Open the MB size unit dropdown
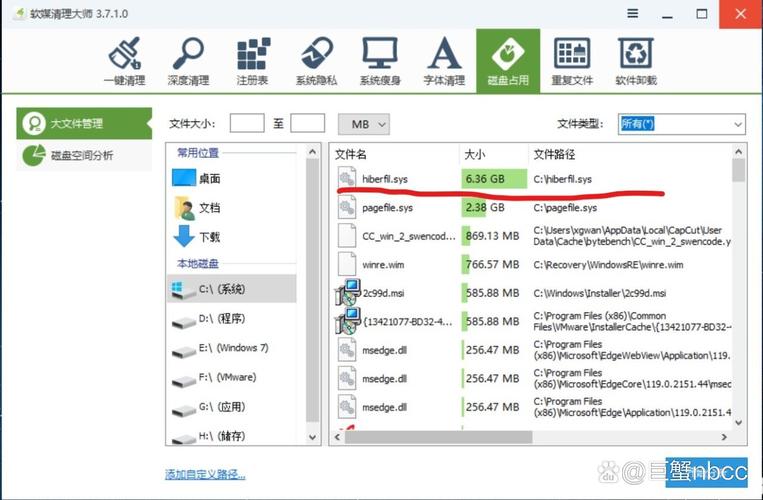 (363, 124)
